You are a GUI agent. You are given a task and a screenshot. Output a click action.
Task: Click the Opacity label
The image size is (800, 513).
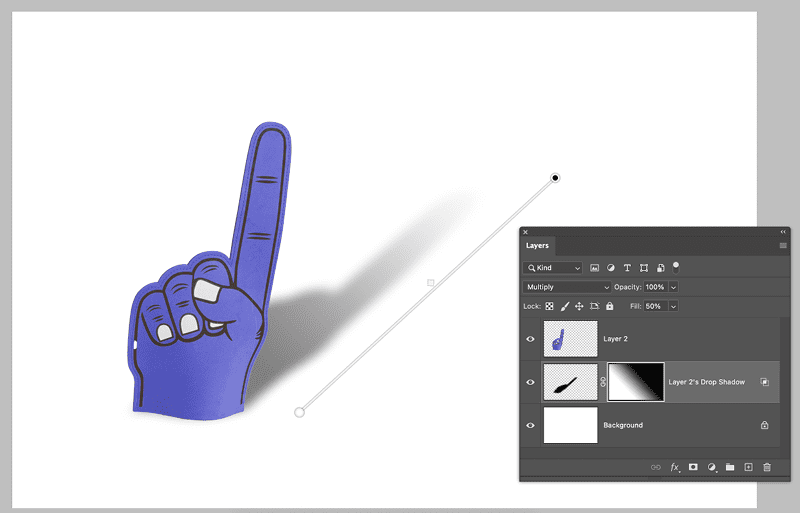point(628,287)
